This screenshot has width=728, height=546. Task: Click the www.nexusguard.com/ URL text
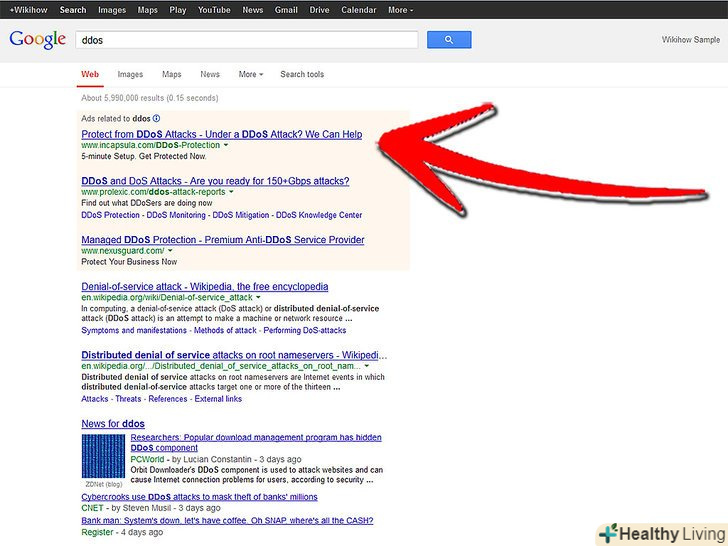tap(123, 251)
